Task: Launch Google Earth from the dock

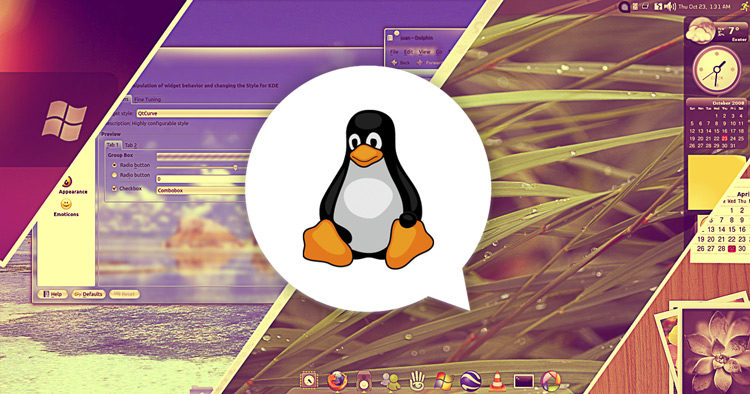Action: coord(471,381)
